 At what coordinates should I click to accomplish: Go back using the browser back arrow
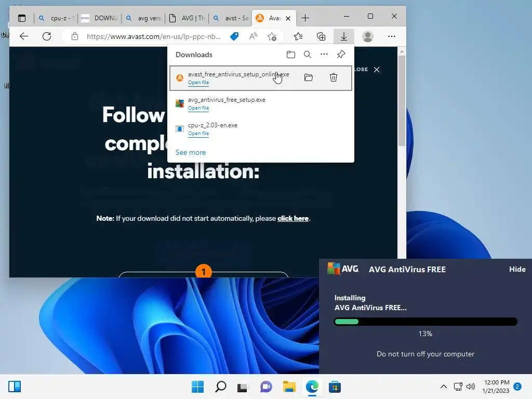(24, 36)
